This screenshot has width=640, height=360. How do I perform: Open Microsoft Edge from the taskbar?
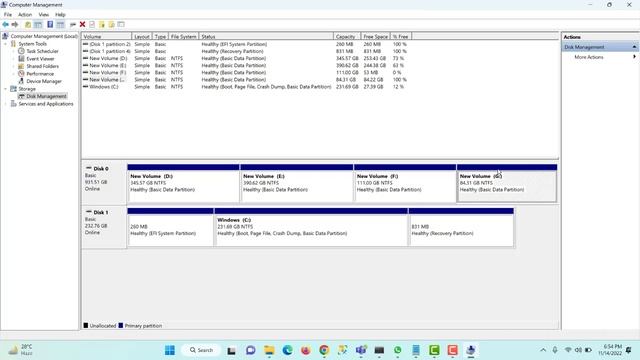coord(287,350)
